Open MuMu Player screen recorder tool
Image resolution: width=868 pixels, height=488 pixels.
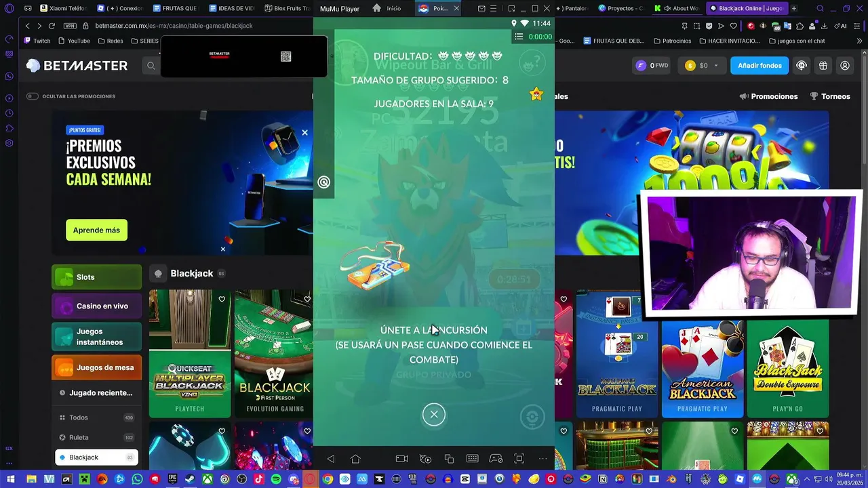point(401,459)
